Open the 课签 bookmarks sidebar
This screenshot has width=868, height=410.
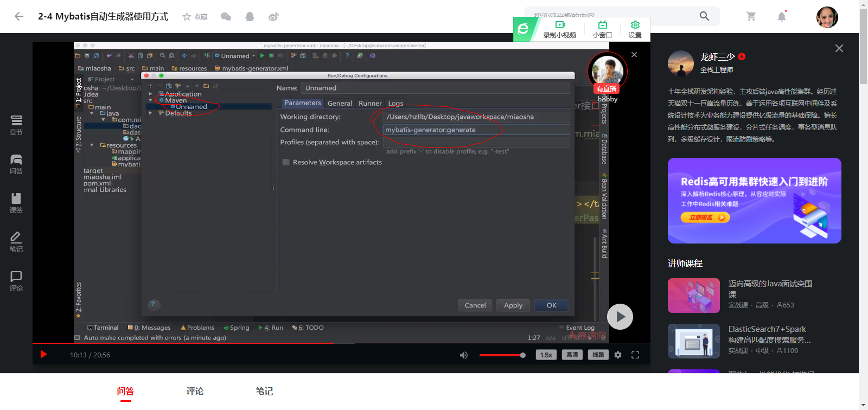(x=16, y=203)
